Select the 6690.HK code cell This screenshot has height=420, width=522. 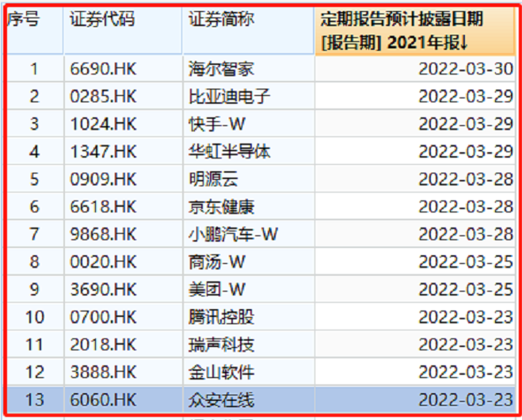tap(123, 69)
